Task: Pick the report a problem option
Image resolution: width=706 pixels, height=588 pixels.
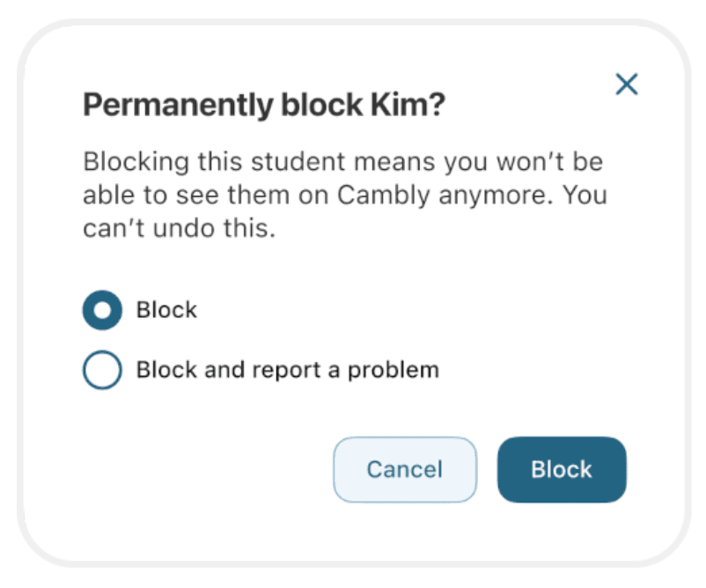Action: [102, 371]
